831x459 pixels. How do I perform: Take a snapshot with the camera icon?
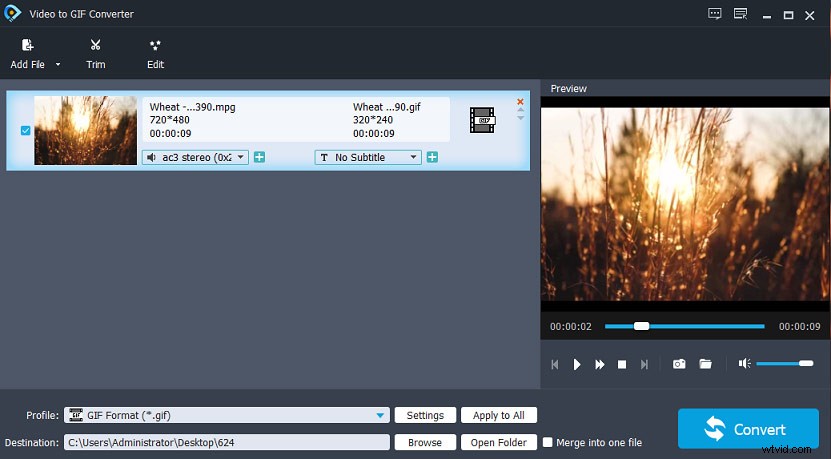679,364
